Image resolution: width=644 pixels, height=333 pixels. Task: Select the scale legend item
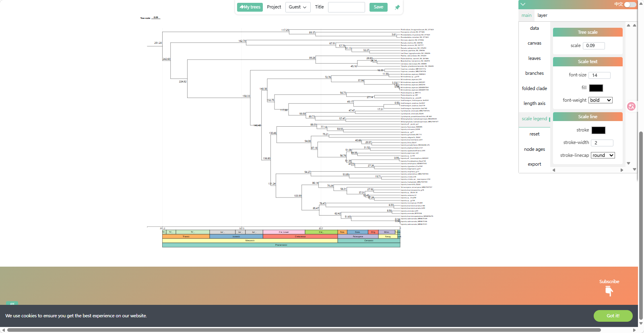[x=535, y=119]
